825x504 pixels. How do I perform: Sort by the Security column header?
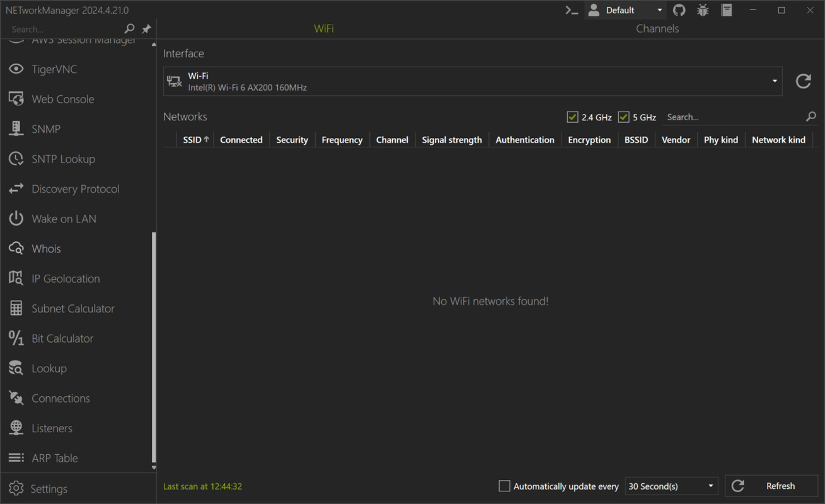pyautogui.click(x=292, y=140)
